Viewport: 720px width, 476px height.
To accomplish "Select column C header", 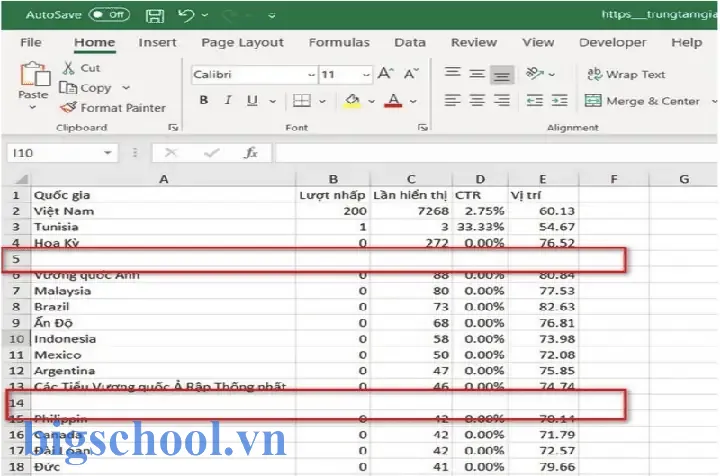I will tap(411, 179).
